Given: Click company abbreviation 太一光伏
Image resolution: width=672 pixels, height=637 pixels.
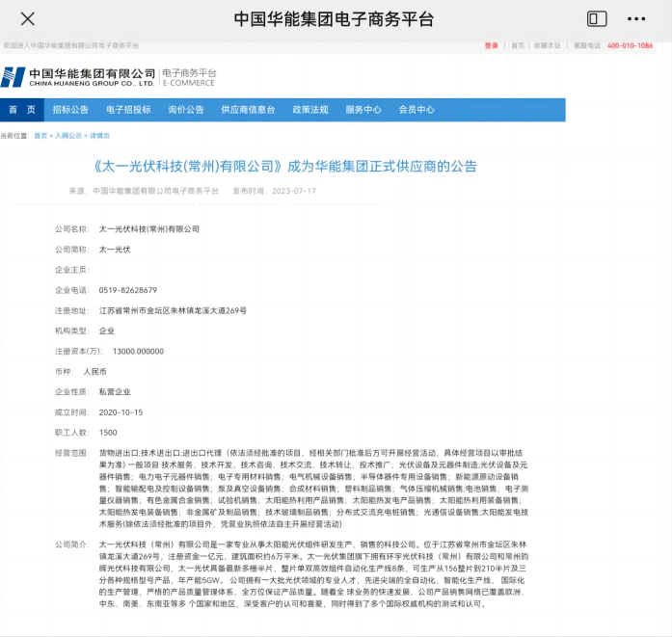Looking at the screenshot, I should tap(115, 250).
